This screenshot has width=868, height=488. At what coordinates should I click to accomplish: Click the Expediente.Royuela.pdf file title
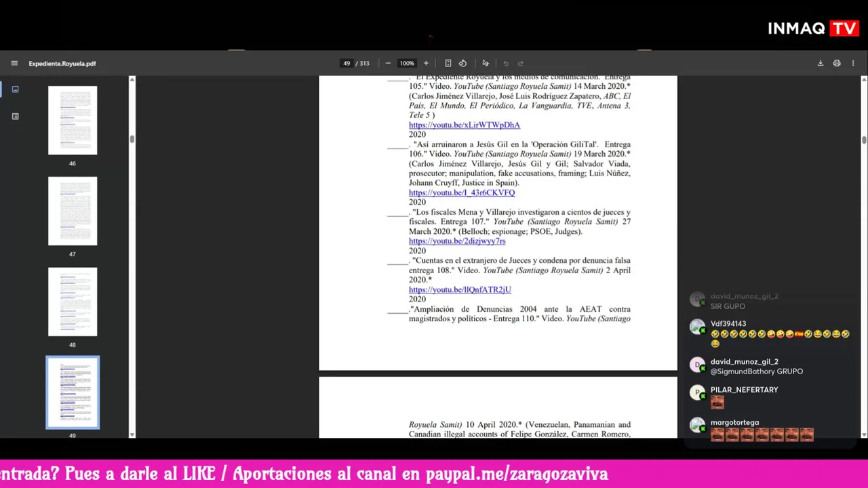pyautogui.click(x=62, y=63)
